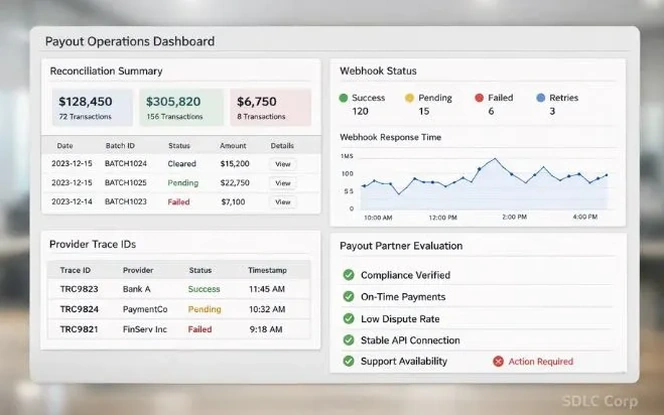This screenshot has width=664, height=415.
Task: Click the BATCH1023 batch ID
Action: pos(126,202)
